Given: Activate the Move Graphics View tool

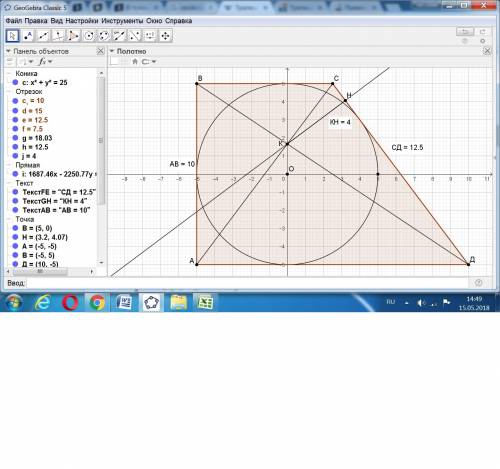Looking at the screenshot, I should 165,36.
